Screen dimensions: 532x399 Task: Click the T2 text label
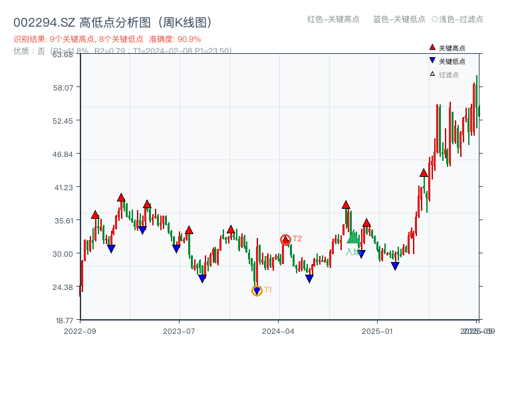point(297,239)
